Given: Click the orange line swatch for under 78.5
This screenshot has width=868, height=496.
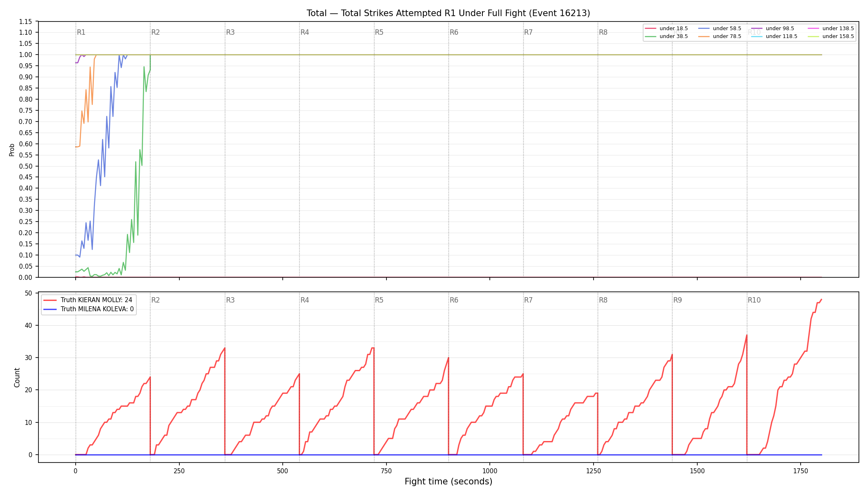Looking at the screenshot, I should tap(704, 36).
